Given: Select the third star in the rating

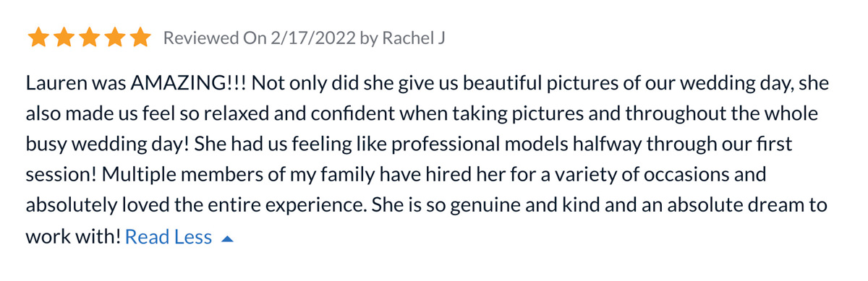Looking at the screenshot, I should click(x=89, y=38).
